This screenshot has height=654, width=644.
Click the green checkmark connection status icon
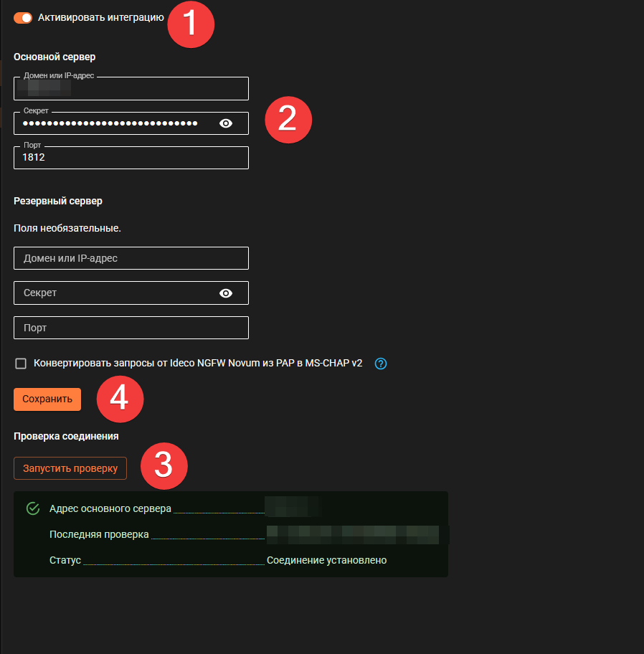[32, 508]
